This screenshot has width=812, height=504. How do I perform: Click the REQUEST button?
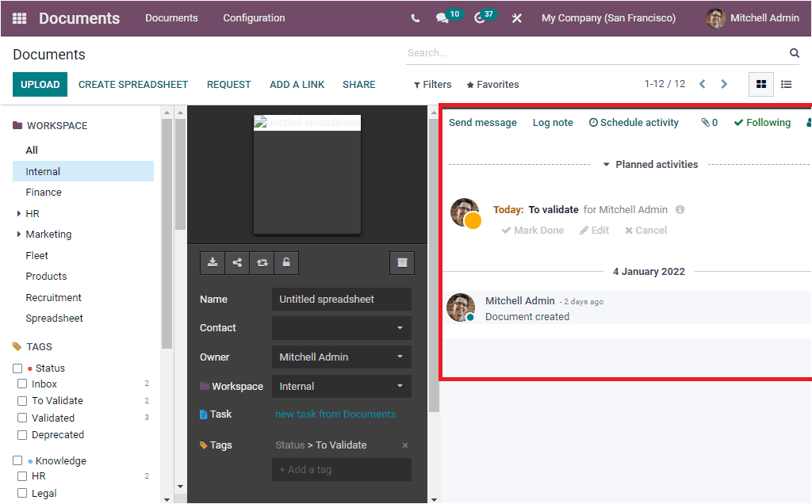click(x=229, y=84)
